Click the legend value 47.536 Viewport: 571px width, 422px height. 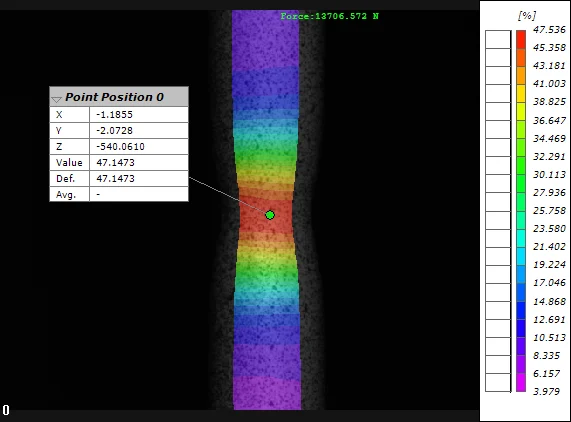pyautogui.click(x=549, y=29)
